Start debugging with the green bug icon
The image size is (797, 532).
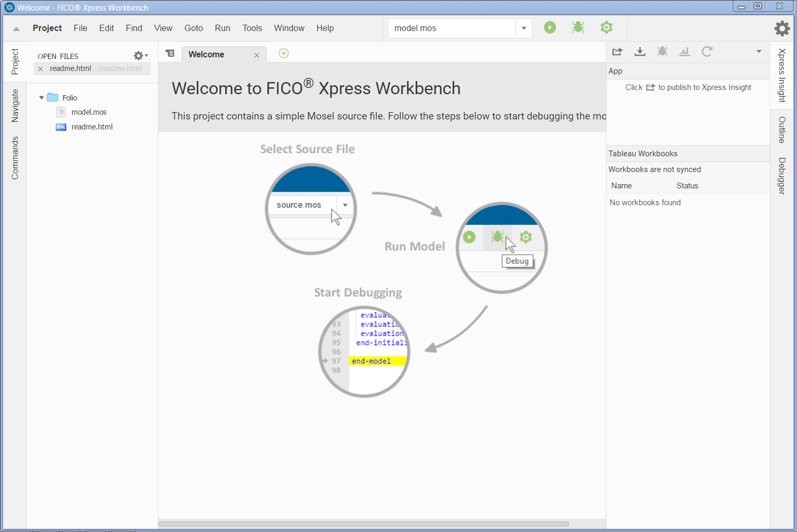pos(578,27)
